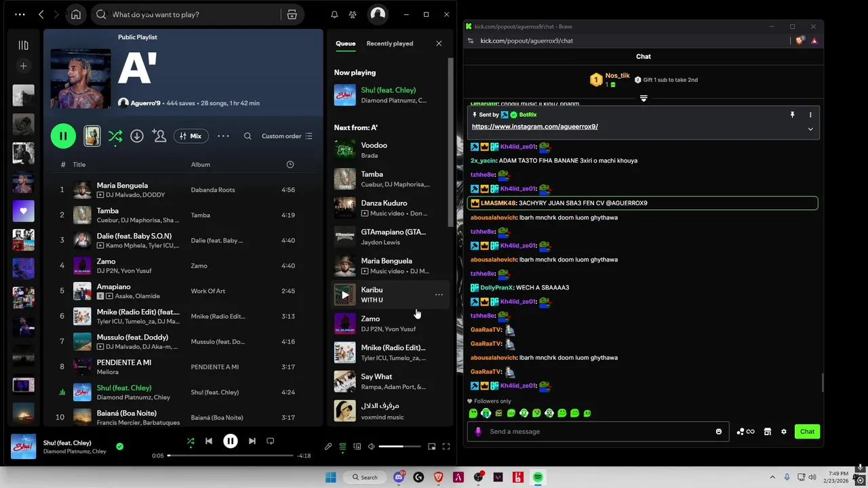This screenshot has height=488, width=868.
Task: Open Friend Activity icon in Spotify header
Action: (x=353, y=14)
